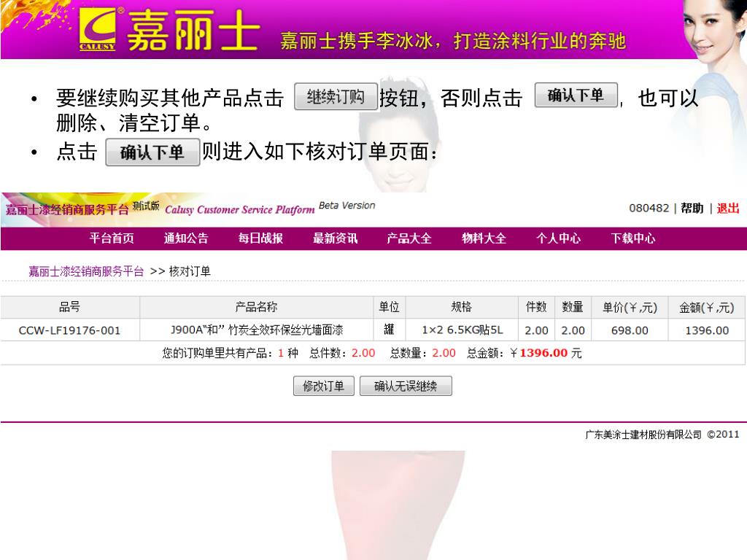Screen dimensions: 747x560
Task: Go to 每日战报 in the navigation bar
Action: click(x=260, y=238)
